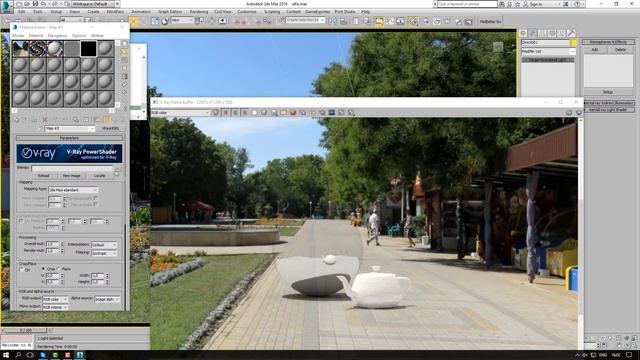The width and height of the screenshot is (640, 360).
Task: Open the Windows Start menu
Action: tap(6, 355)
